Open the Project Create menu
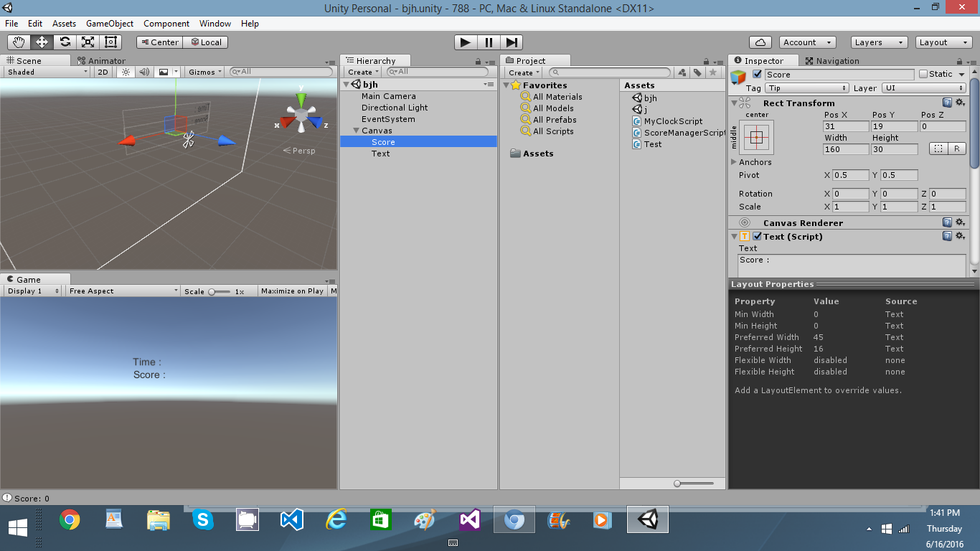The width and height of the screenshot is (980, 551). click(x=524, y=72)
